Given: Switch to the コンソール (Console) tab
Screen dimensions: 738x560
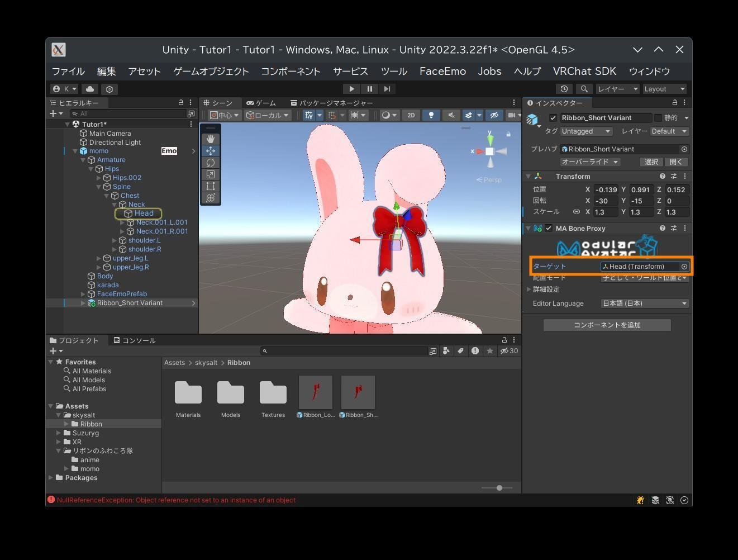Looking at the screenshot, I should point(134,340).
